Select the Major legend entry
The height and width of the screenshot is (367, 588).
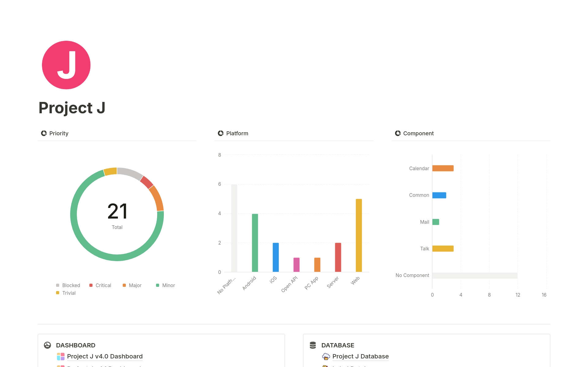tap(135, 285)
